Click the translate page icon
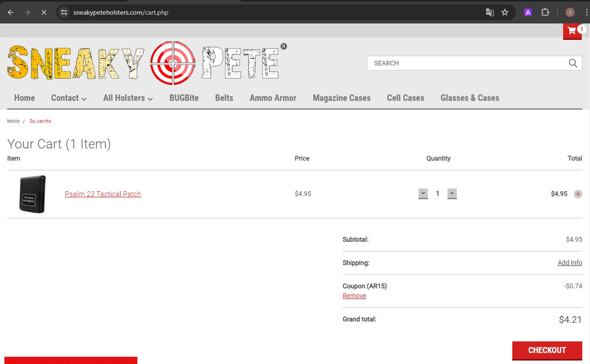590x364 pixels. (490, 13)
